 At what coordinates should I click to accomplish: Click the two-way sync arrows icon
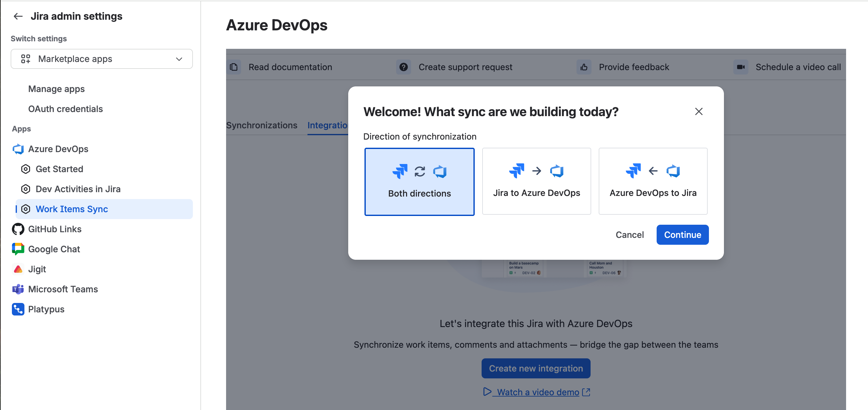coord(420,172)
